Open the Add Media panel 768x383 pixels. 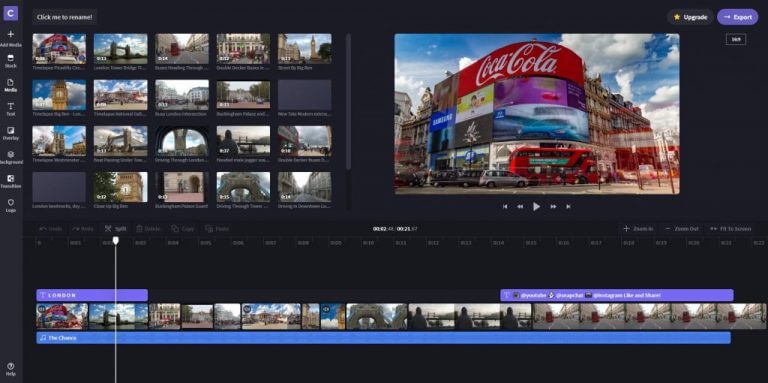click(11, 38)
